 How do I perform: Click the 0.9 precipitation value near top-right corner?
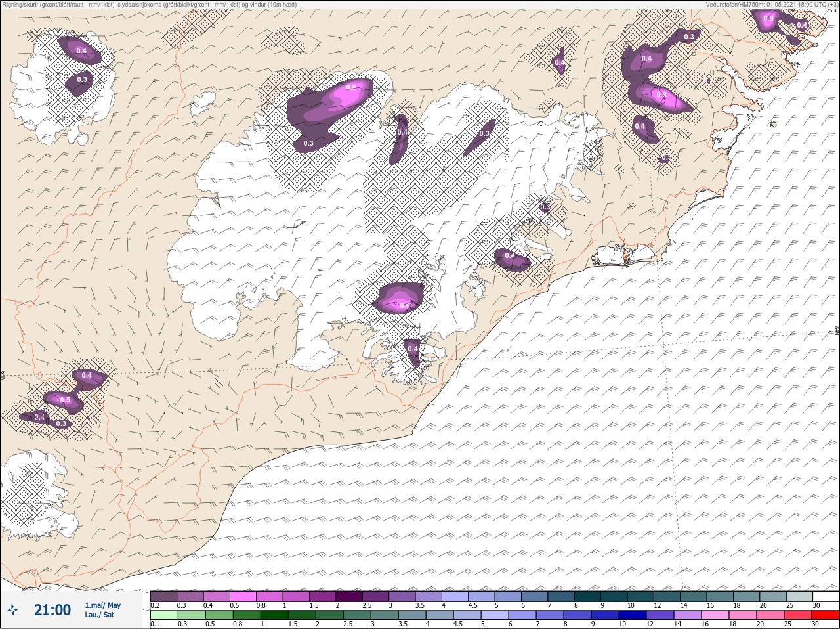[768, 19]
